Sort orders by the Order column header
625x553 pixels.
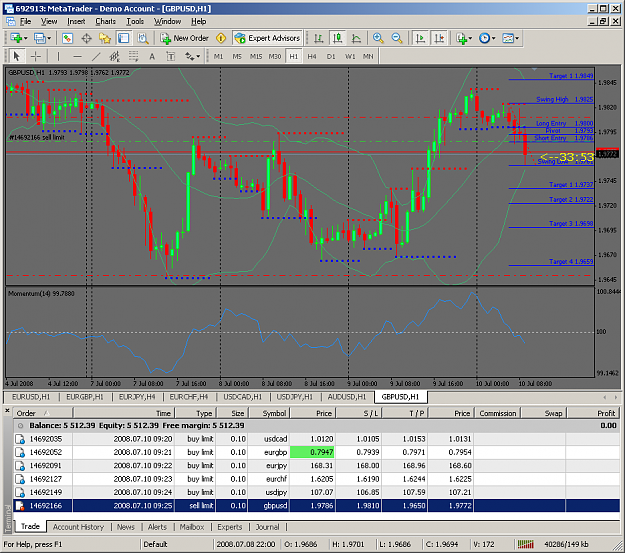click(43, 413)
